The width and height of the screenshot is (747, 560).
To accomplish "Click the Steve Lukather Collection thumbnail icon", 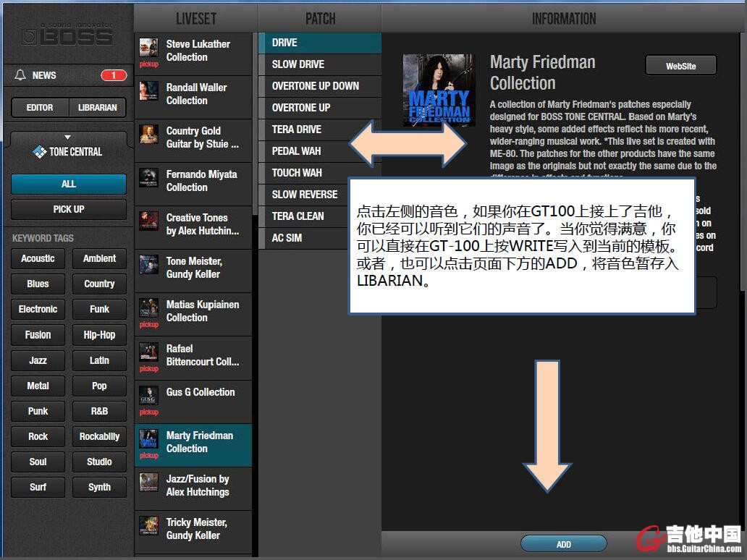I will point(148,48).
